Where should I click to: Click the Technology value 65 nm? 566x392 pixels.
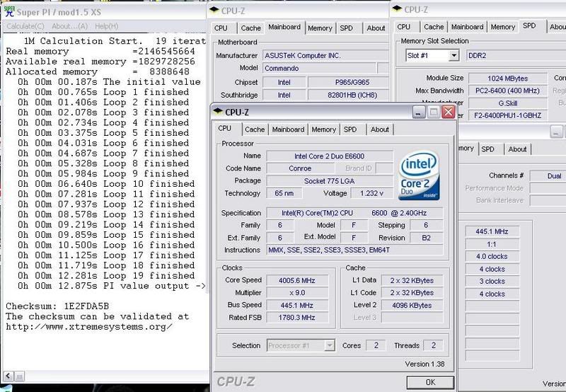tap(284, 193)
